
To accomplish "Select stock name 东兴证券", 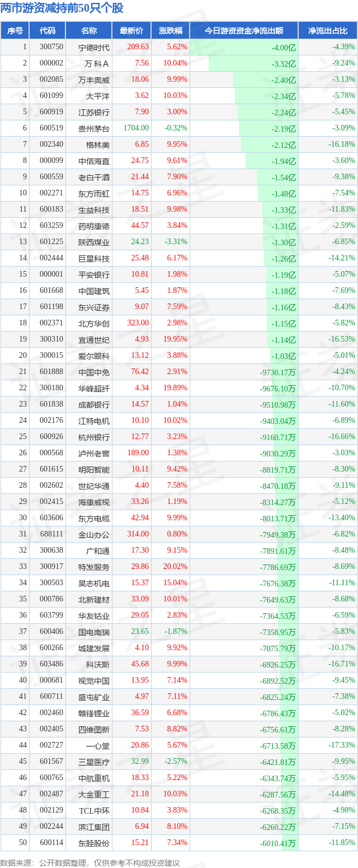I will point(95,307).
